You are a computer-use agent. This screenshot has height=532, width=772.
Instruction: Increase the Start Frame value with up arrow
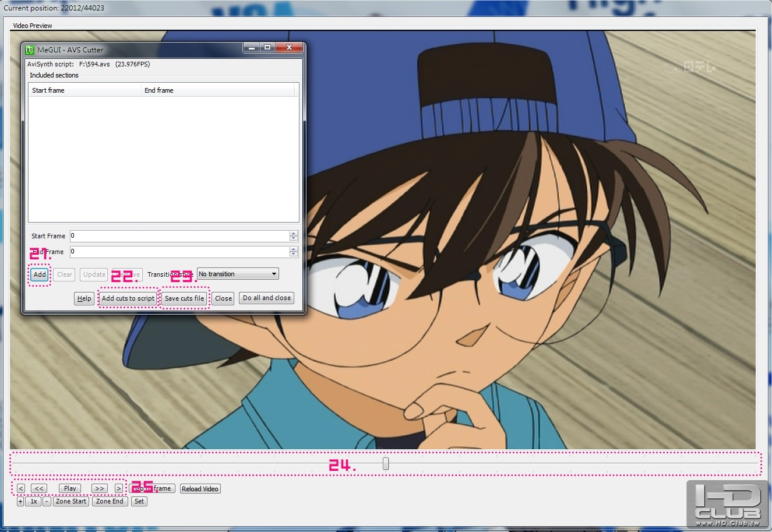coord(294,234)
